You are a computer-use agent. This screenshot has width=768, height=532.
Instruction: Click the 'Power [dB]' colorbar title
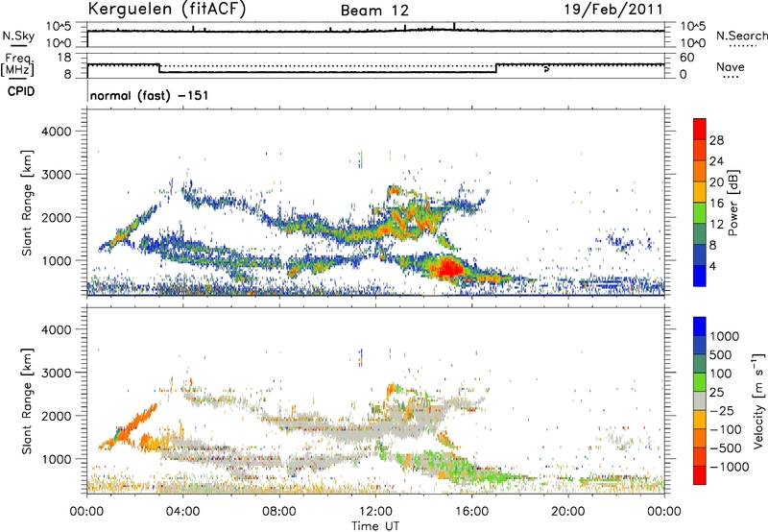pyautogui.click(x=732, y=203)
